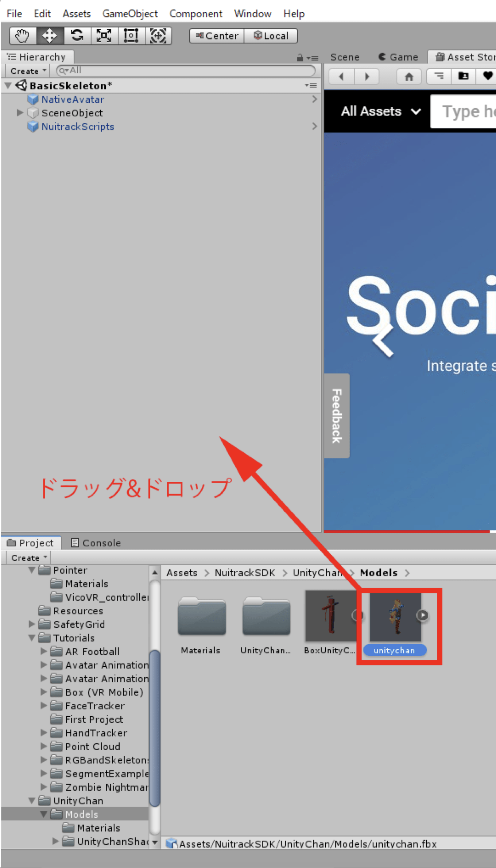Switch to the Console tab
This screenshot has width=496, height=868.
pyautogui.click(x=96, y=543)
